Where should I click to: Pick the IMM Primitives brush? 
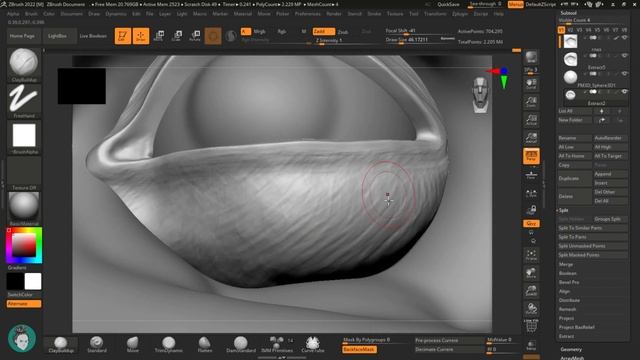point(277,345)
